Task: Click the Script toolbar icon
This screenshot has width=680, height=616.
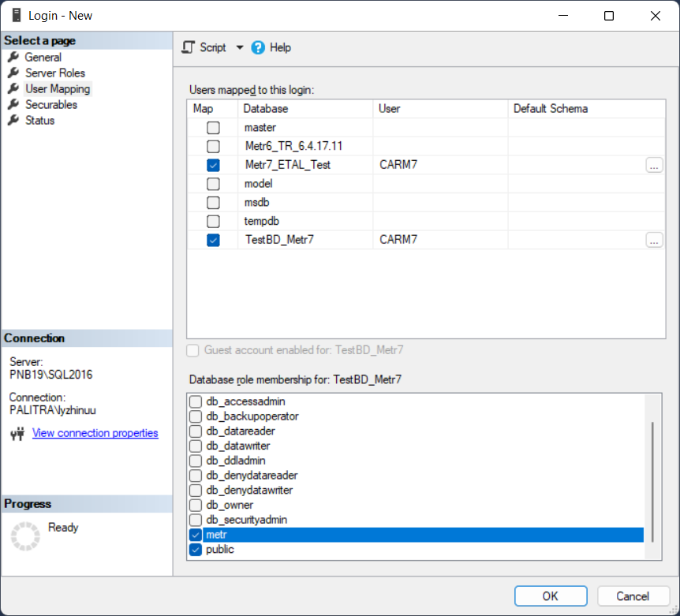Action: pos(189,47)
